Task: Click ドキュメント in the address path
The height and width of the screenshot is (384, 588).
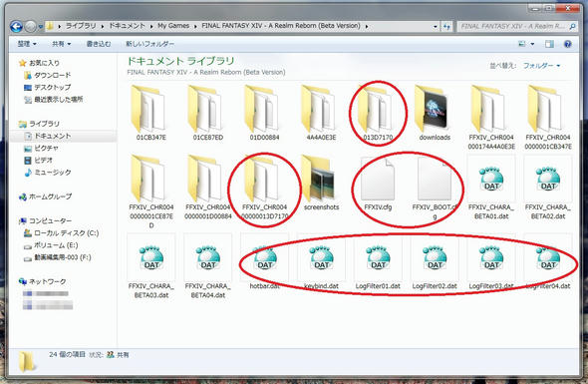Action: pos(127,26)
